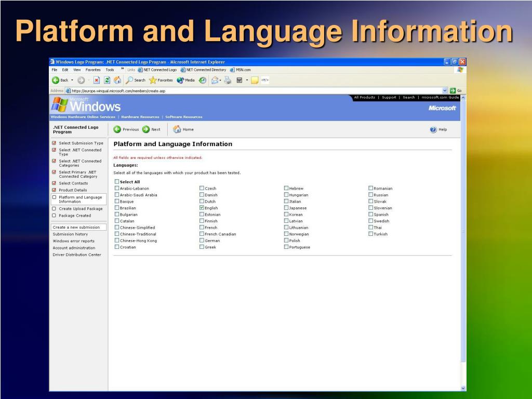The image size is (532, 399).
Task: Open the browser toolbar Search magnifier
Action: coord(129,81)
